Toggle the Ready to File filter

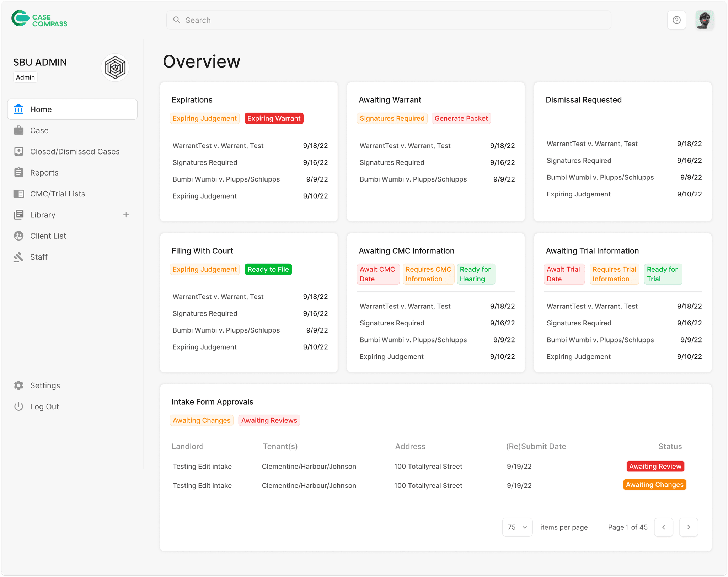point(268,270)
